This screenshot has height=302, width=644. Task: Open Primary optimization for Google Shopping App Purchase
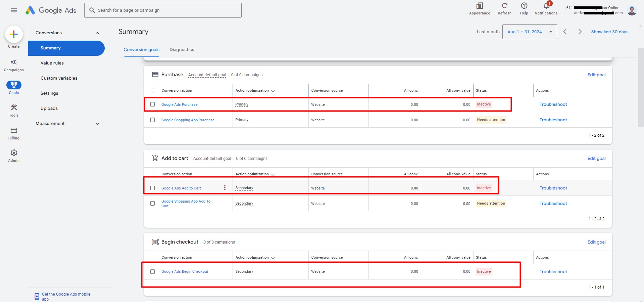[x=242, y=120]
